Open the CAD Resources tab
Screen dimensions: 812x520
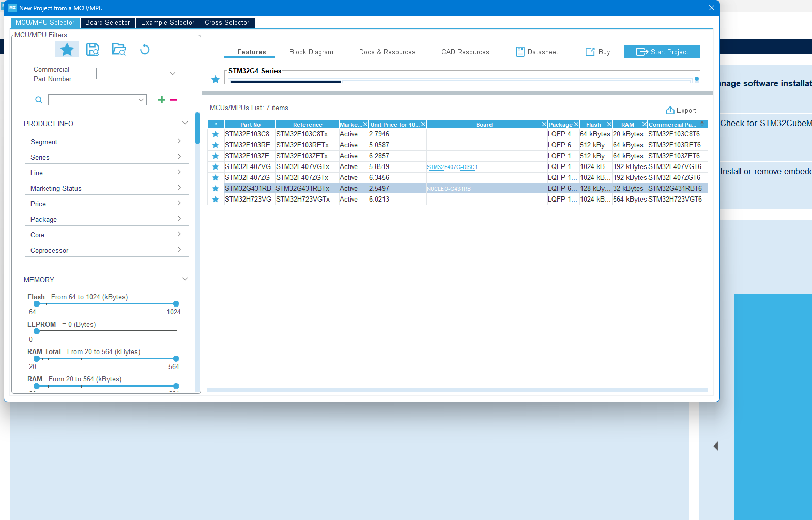[465, 52]
